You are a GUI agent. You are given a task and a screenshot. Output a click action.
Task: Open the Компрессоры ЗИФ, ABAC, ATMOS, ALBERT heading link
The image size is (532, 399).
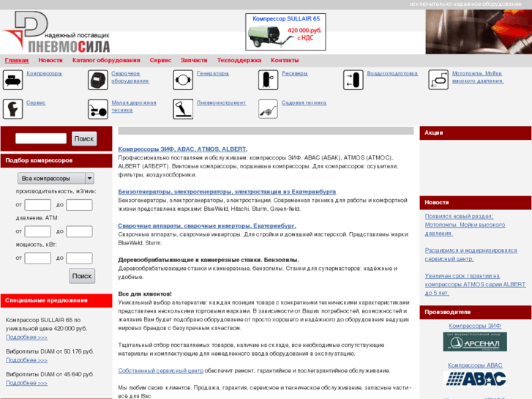182,149
